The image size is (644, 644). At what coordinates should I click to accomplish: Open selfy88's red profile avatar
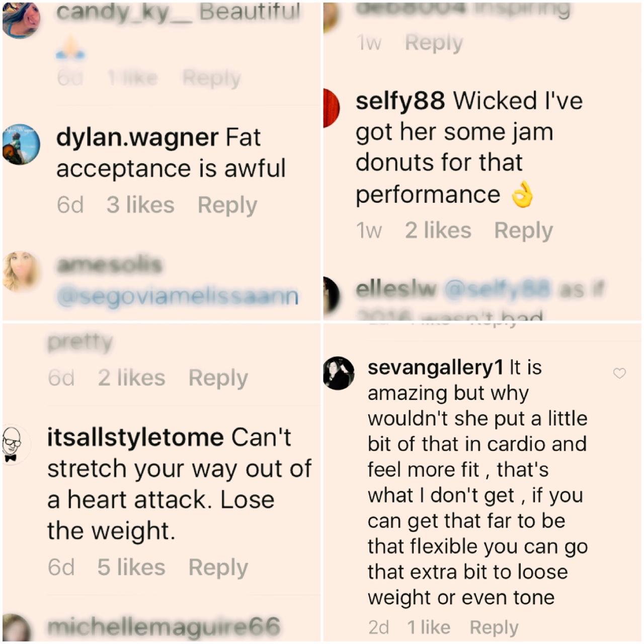(x=332, y=108)
